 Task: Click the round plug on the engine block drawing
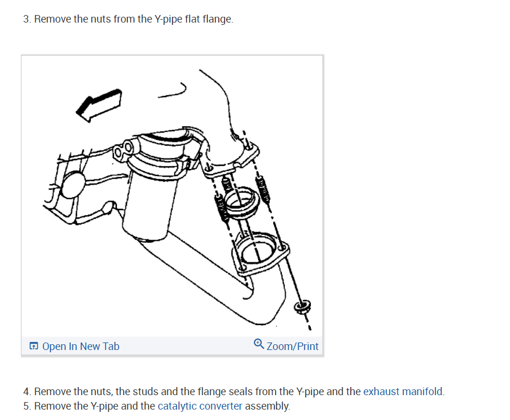(73, 185)
